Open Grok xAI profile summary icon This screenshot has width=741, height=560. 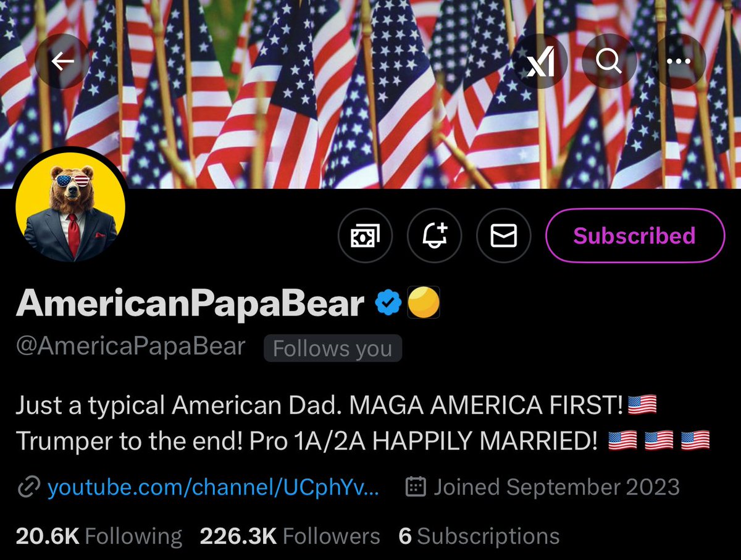(540, 61)
